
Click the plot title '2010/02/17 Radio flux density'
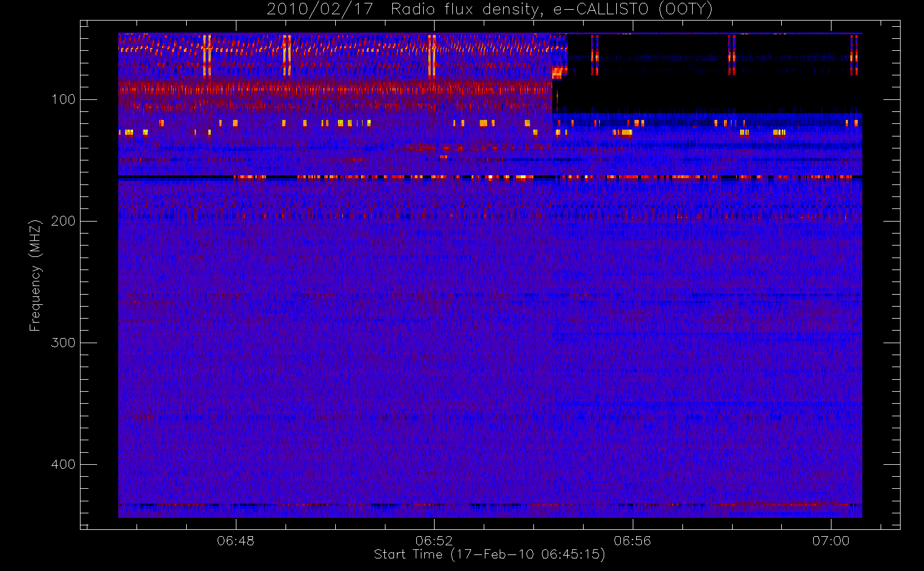pos(490,9)
